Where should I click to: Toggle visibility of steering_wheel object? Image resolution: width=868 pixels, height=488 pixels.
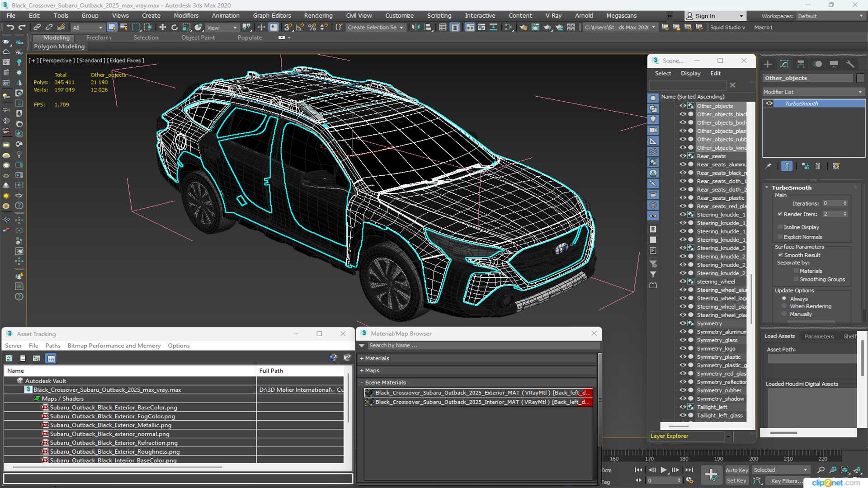683,282
